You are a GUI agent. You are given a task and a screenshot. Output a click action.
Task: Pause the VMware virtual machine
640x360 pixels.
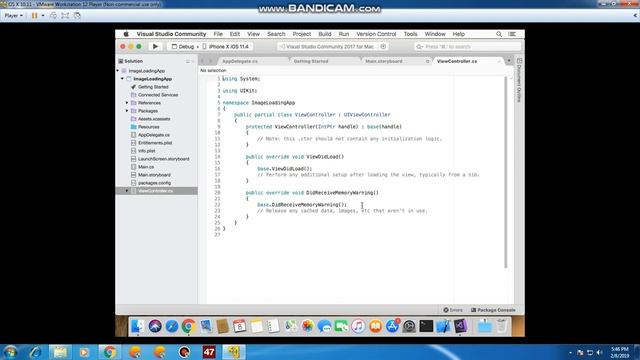34,16
